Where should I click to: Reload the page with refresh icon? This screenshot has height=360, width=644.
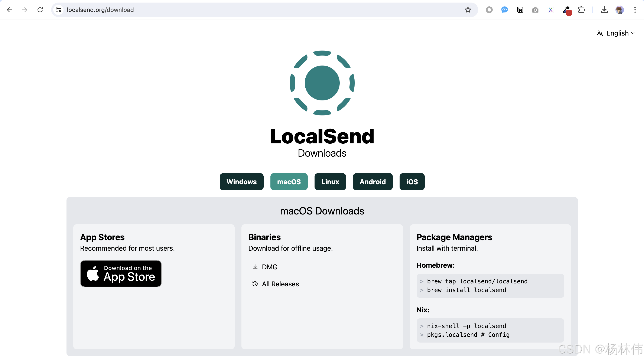[40, 10]
